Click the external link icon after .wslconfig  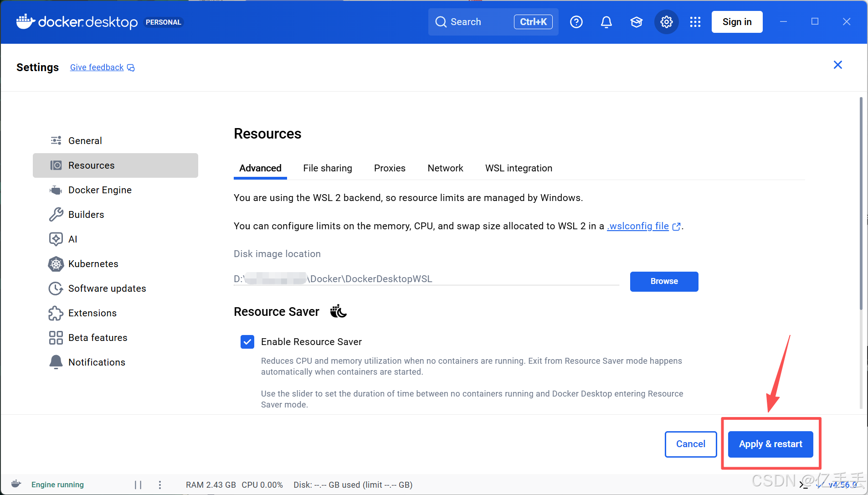click(677, 227)
